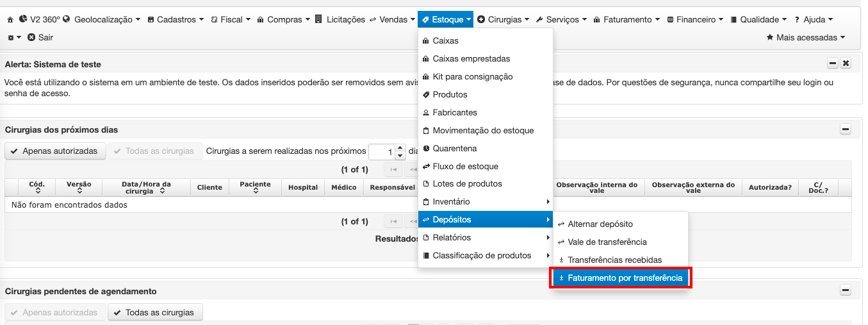Open Produtos from the Estoque menu

[485, 95]
